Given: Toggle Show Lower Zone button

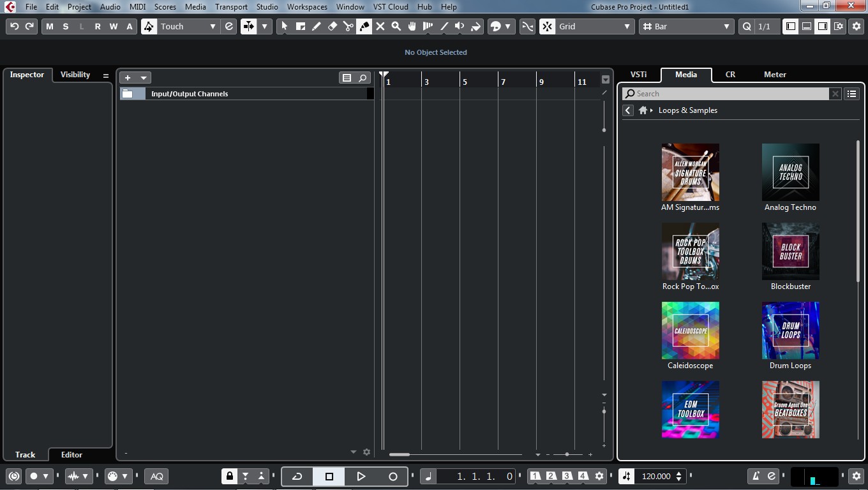Looking at the screenshot, I should pos(807,26).
